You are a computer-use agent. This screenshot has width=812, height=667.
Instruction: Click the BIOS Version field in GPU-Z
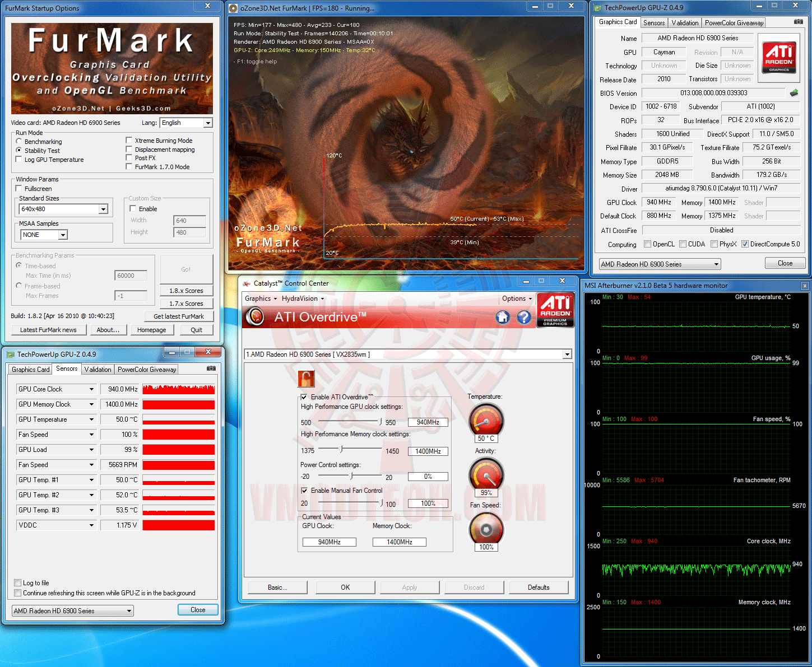pyautogui.click(x=714, y=93)
